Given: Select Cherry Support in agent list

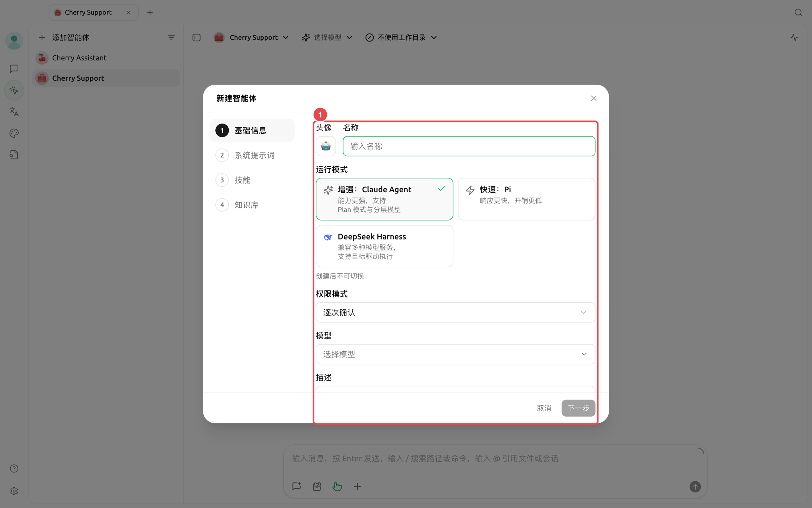Looking at the screenshot, I should (106, 78).
